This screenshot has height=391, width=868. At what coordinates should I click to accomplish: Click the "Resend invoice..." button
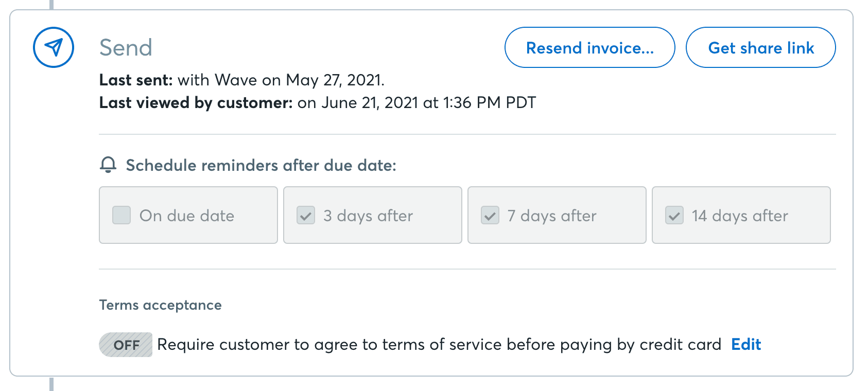pyautogui.click(x=589, y=47)
